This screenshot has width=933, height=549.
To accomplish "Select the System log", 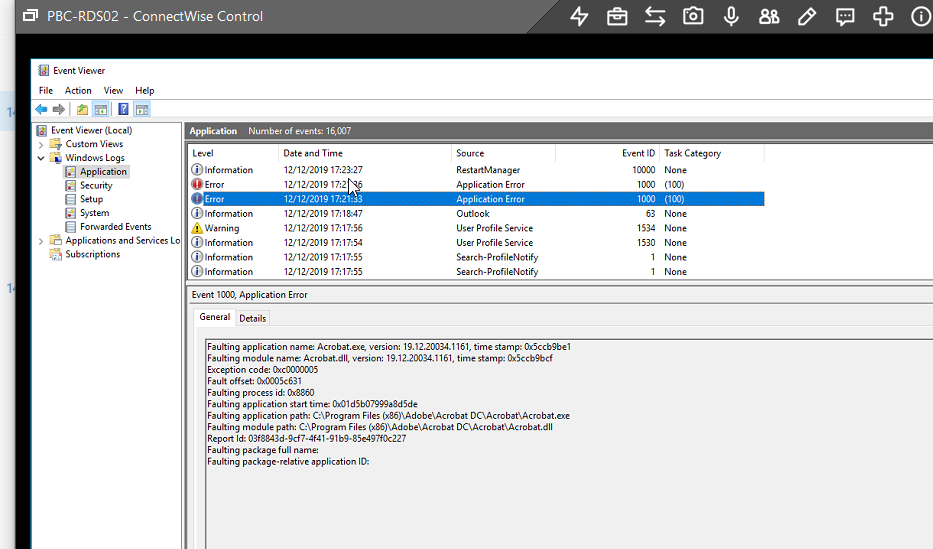I will point(94,212).
